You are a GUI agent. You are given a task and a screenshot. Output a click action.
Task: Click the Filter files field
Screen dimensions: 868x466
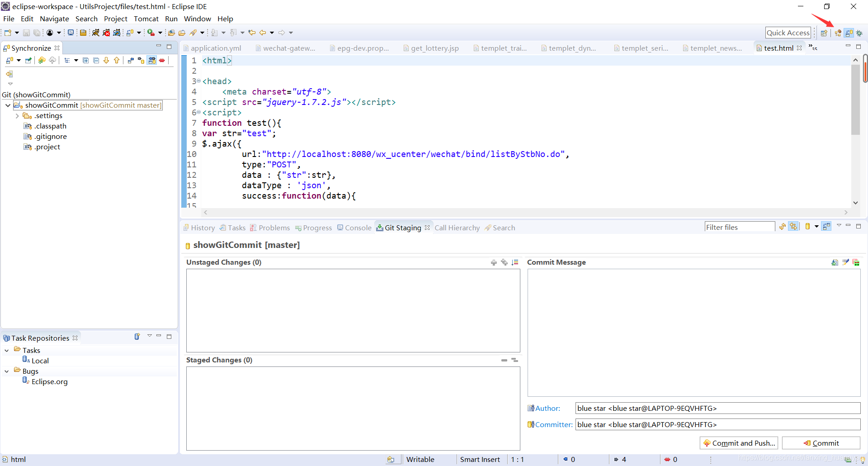[x=740, y=227]
